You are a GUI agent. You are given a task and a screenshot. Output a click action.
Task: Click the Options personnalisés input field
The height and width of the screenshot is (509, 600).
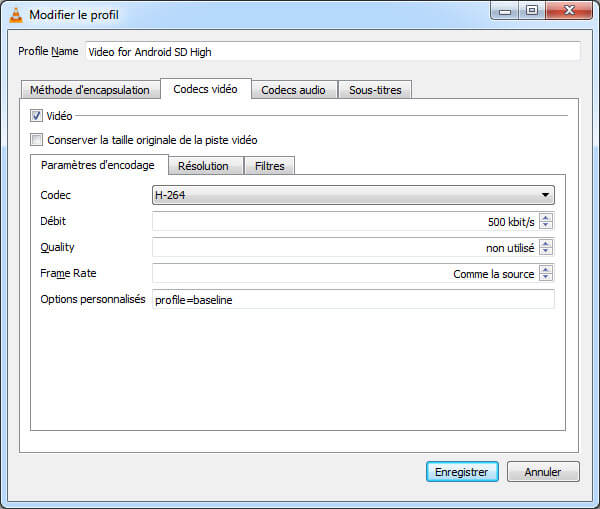353,300
